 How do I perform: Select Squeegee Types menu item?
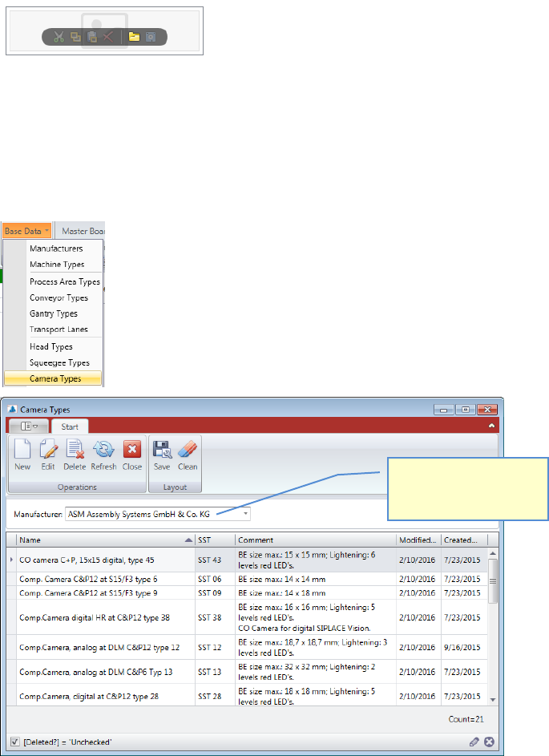pyautogui.click(x=59, y=362)
